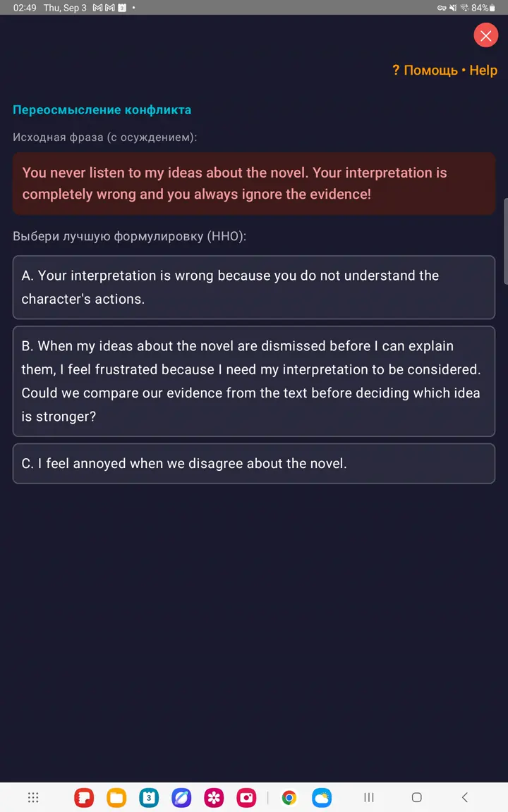Open the app drawer grid icon
This screenshot has height=812, width=508.
[x=33, y=797]
